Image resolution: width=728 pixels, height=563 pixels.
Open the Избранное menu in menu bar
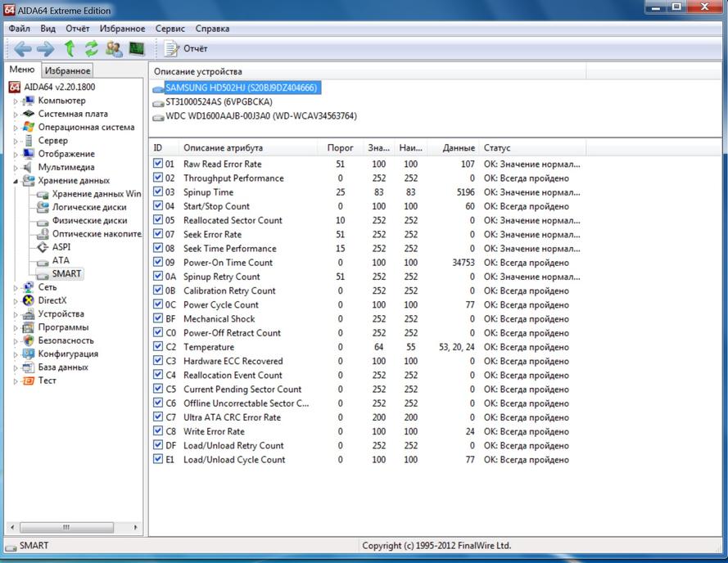click(122, 29)
